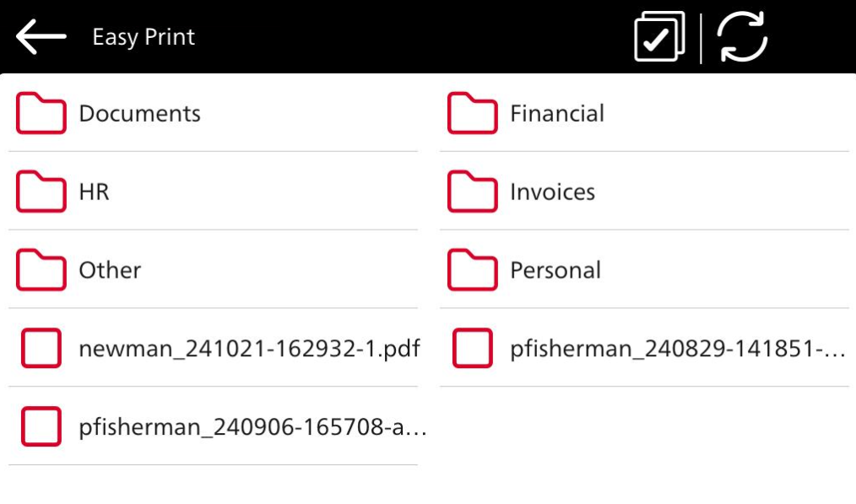Tick the pfisherman_240829-141851 file checkbox
Screen dimensions: 856x504
pyautogui.click(x=472, y=349)
